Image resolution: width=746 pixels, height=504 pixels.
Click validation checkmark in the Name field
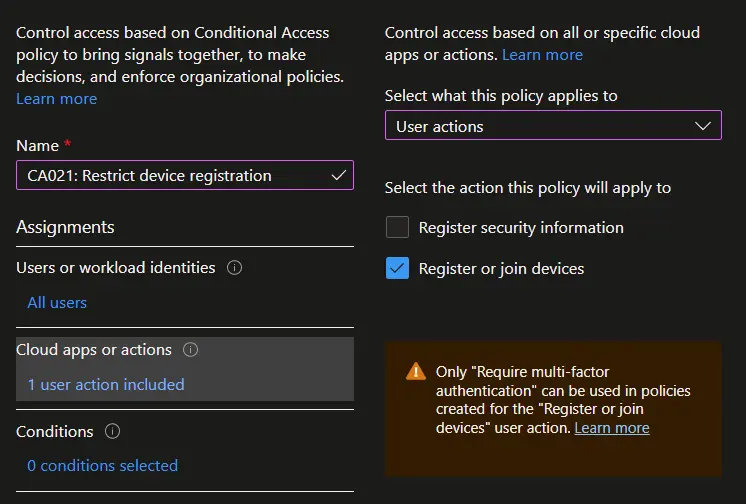tap(339, 176)
